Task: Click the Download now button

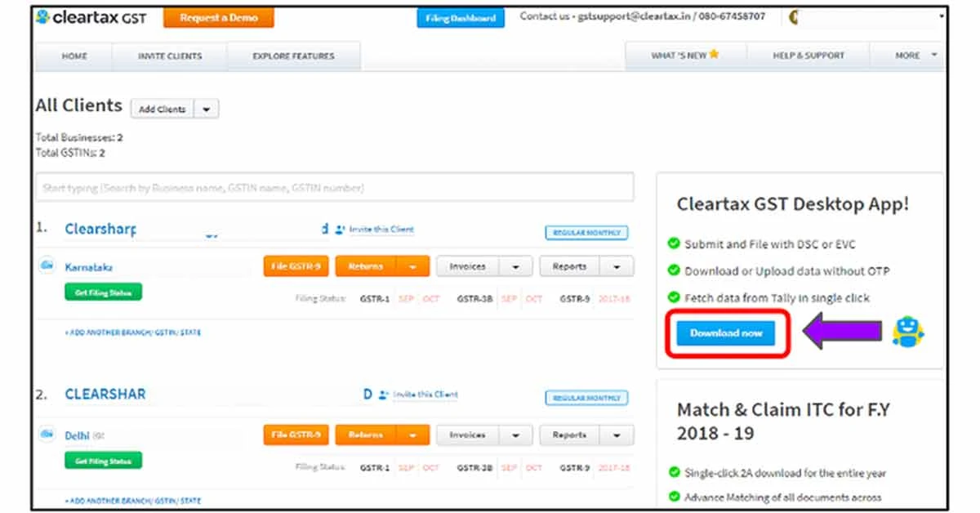Action: point(726,332)
